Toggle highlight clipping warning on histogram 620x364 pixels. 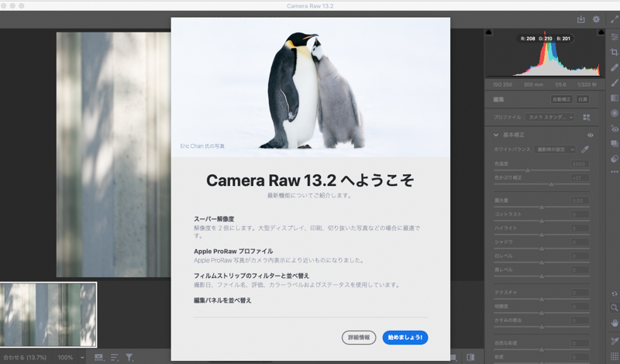[601, 32]
